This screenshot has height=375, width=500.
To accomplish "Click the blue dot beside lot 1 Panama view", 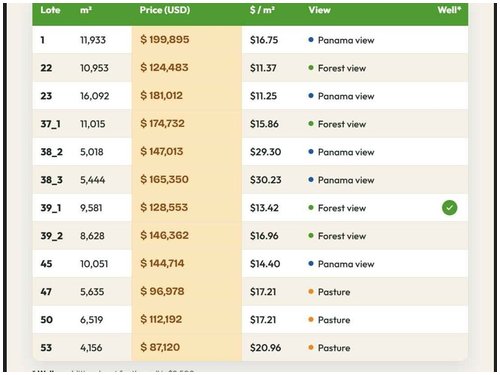I will [x=311, y=40].
